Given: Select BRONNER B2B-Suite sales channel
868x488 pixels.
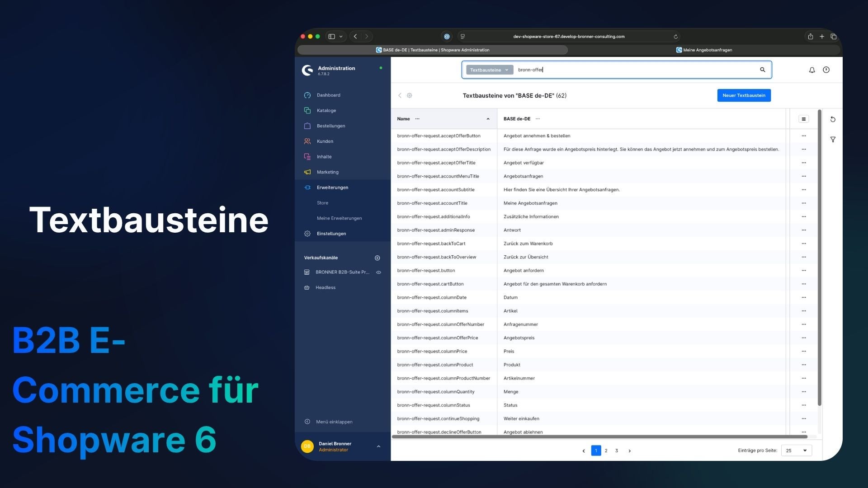Looking at the screenshot, I should (342, 272).
